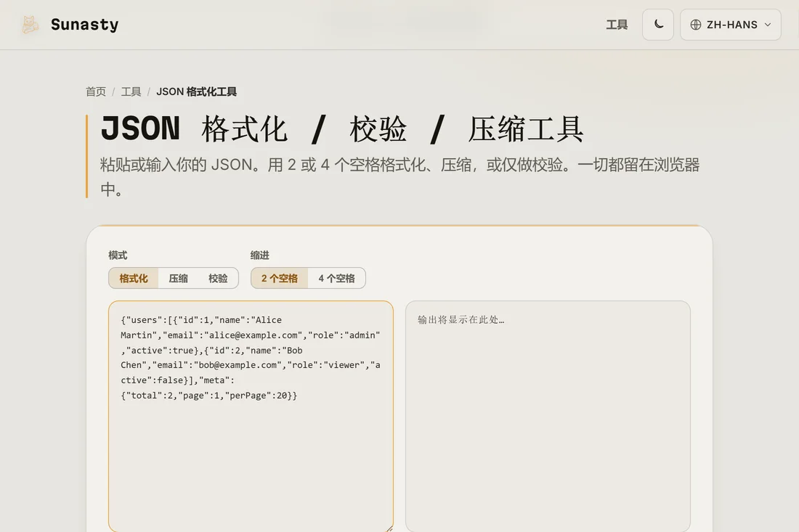The height and width of the screenshot is (532, 799).
Task: Switch to 校验 mode
Action: click(218, 279)
